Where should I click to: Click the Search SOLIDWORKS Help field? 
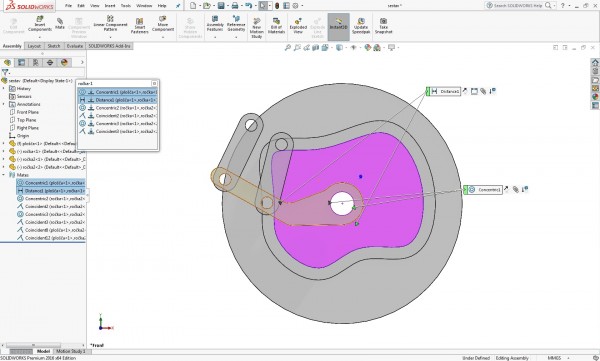coord(518,5)
